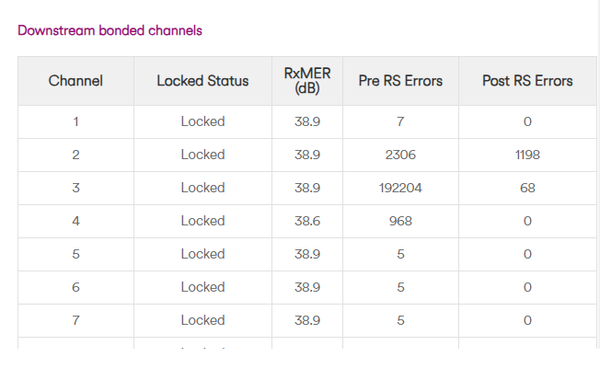Select Pre RS Errors value 192204
The height and width of the screenshot is (368, 600).
tap(401, 188)
